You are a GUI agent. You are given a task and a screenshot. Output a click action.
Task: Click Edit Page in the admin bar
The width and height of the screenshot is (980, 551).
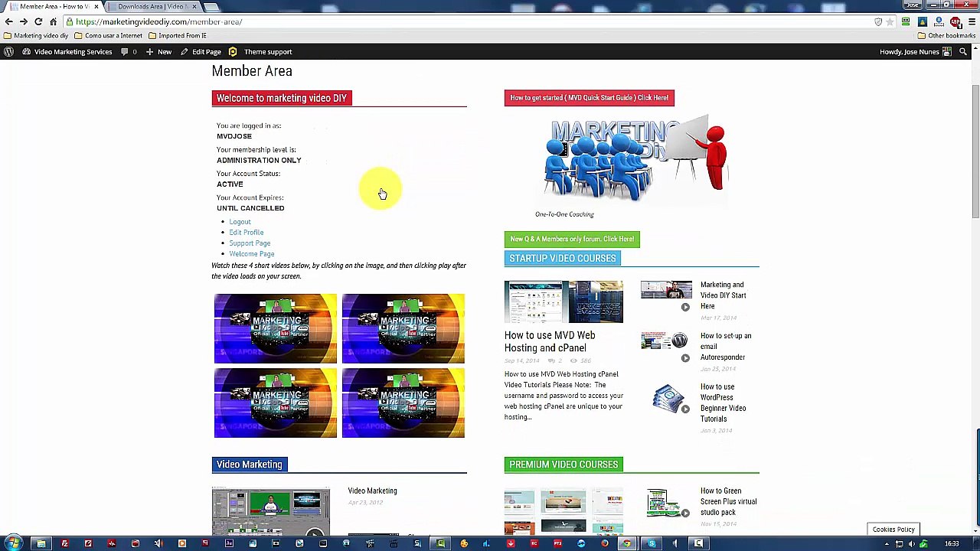pos(201,51)
